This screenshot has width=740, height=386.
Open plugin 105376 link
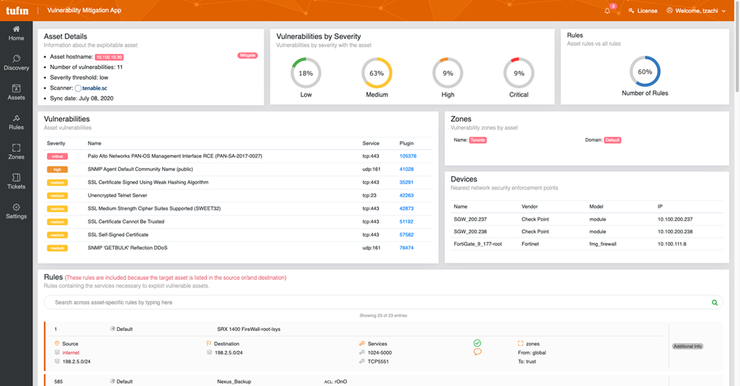click(408, 156)
